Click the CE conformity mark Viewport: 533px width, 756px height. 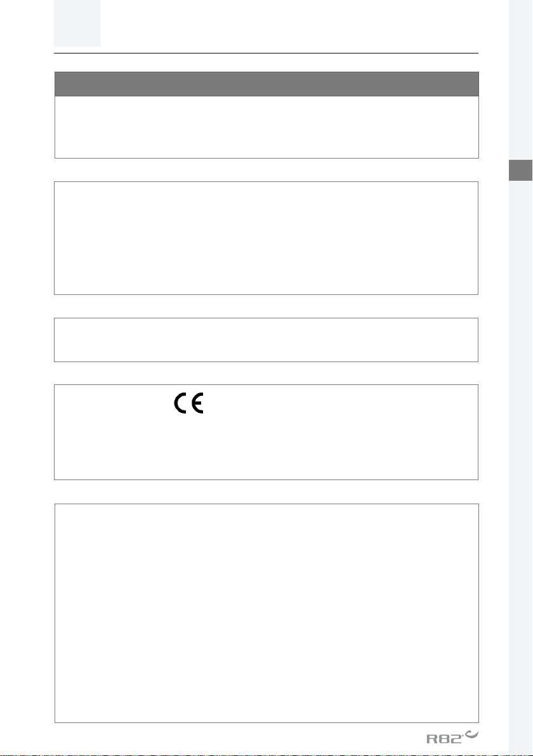(x=188, y=403)
